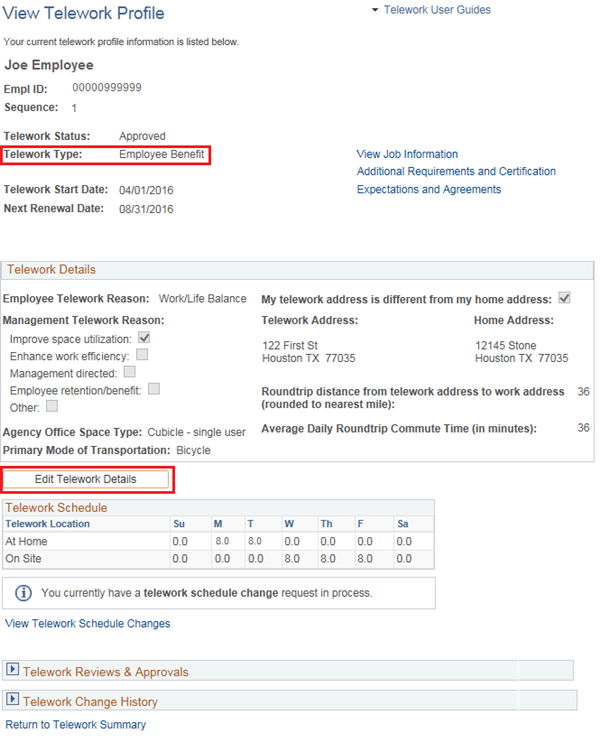This screenshot has height=742, width=600.
Task: Tick the Other reason checkbox
Action: point(52,406)
